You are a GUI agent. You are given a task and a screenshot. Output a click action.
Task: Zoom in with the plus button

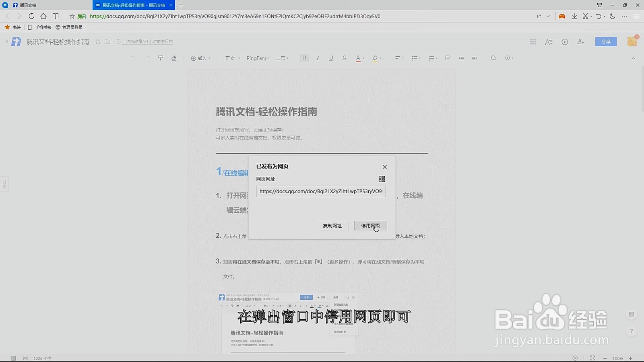(631, 358)
